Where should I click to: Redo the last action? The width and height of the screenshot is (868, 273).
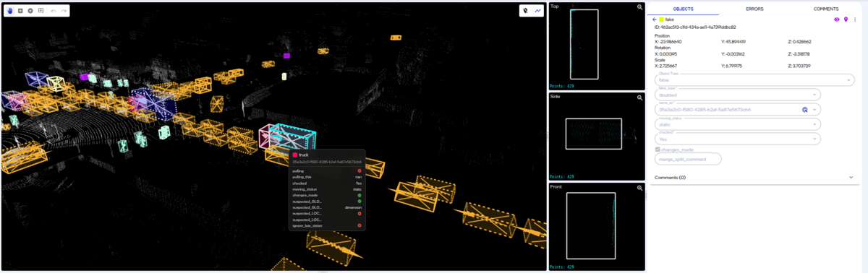pyautogui.click(x=64, y=11)
